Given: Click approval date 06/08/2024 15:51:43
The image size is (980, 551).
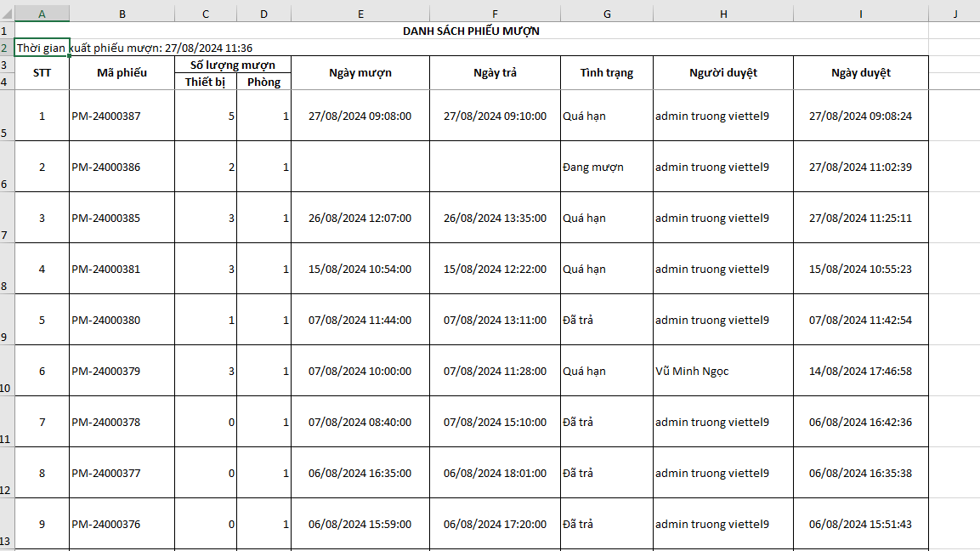Looking at the screenshot, I should 861,524.
